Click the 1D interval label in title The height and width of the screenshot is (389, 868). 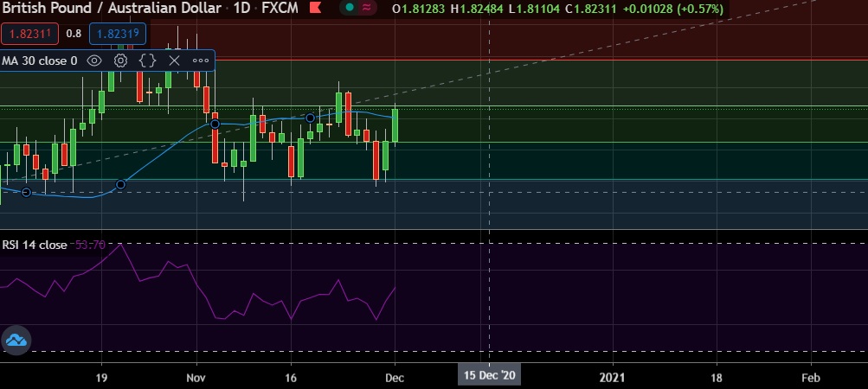tap(241, 8)
